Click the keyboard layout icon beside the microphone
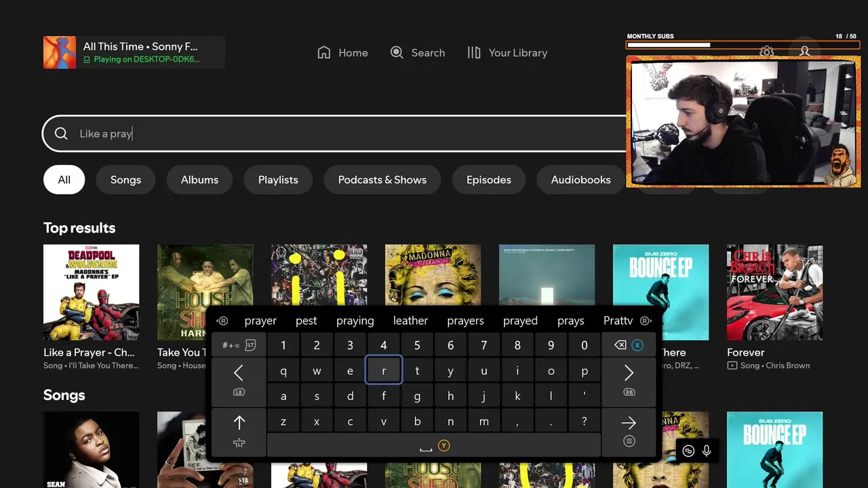The width and height of the screenshot is (868, 488). tap(688, 451)
